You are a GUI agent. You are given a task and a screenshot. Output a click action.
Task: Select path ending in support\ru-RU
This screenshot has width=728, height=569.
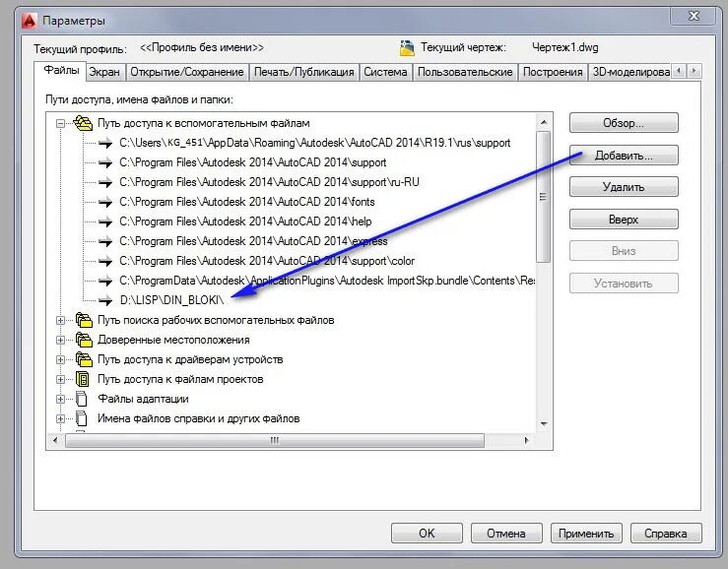click(x=269, y=182)
